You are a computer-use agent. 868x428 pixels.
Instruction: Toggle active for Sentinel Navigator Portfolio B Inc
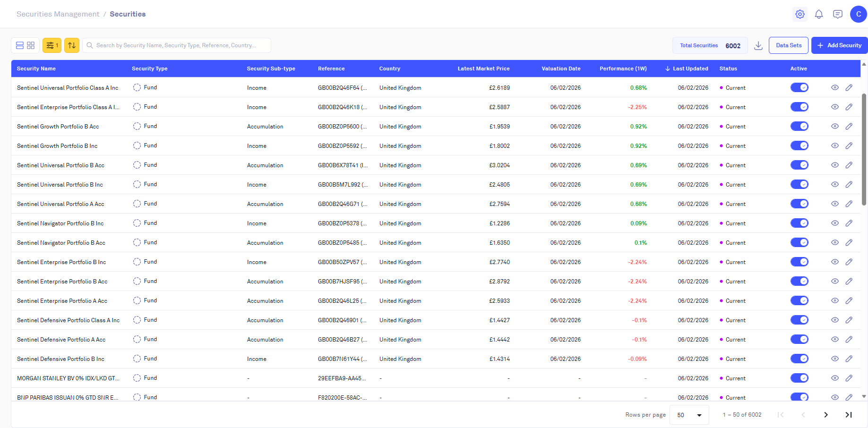pos(799,223)
